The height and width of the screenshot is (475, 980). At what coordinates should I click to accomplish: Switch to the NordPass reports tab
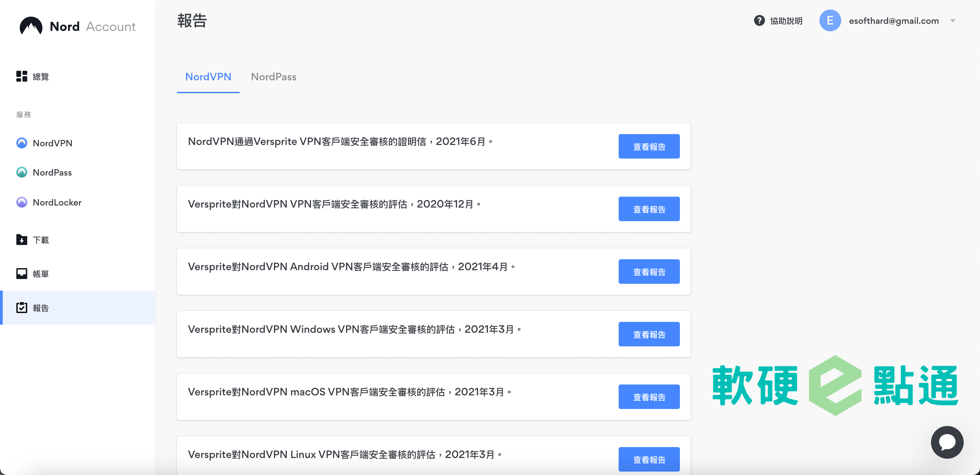(274, 77)
